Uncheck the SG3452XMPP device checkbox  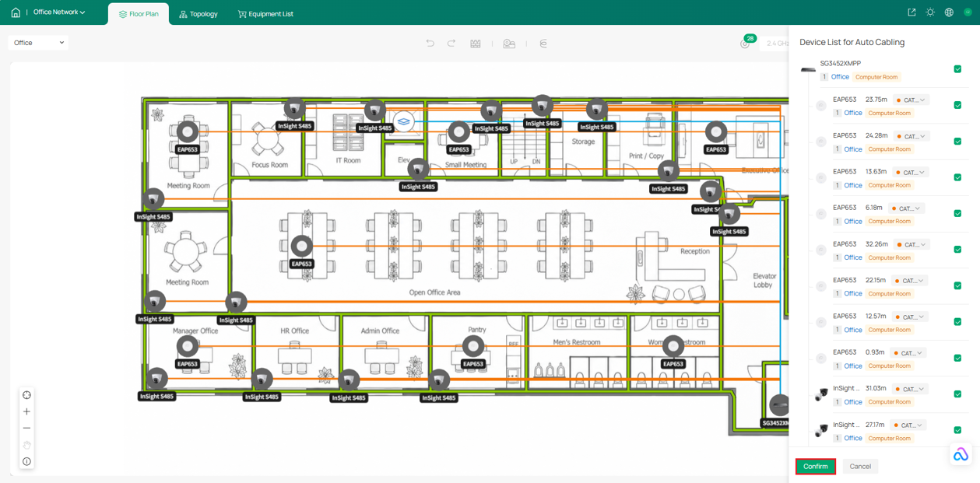pyautogui.click(x=957, y=69)
